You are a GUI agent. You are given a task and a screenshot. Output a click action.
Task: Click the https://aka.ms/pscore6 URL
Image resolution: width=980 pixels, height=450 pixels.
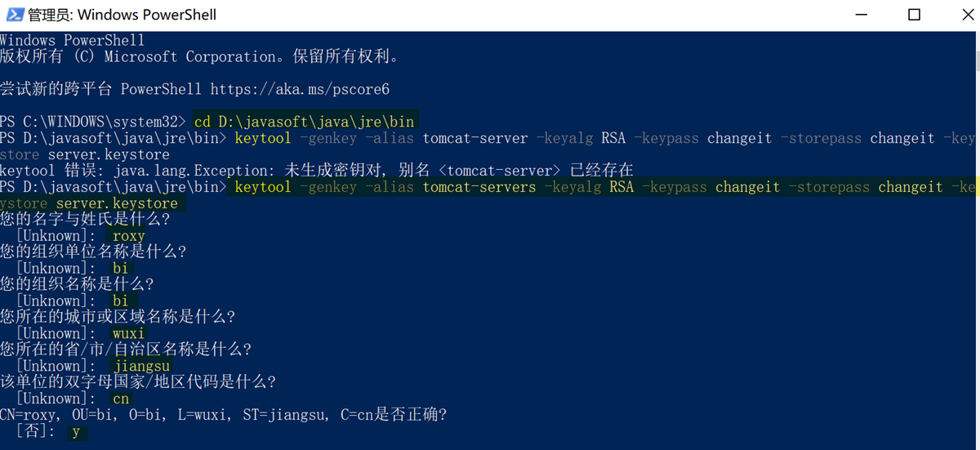tap(300, 89)
